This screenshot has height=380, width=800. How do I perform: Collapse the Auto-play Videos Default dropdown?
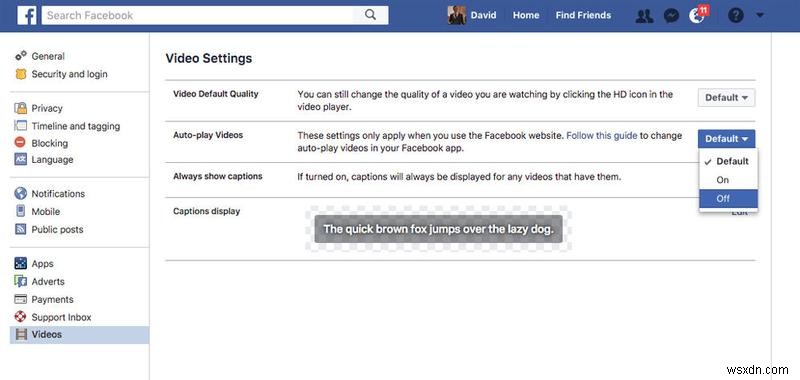coord(727,139)
